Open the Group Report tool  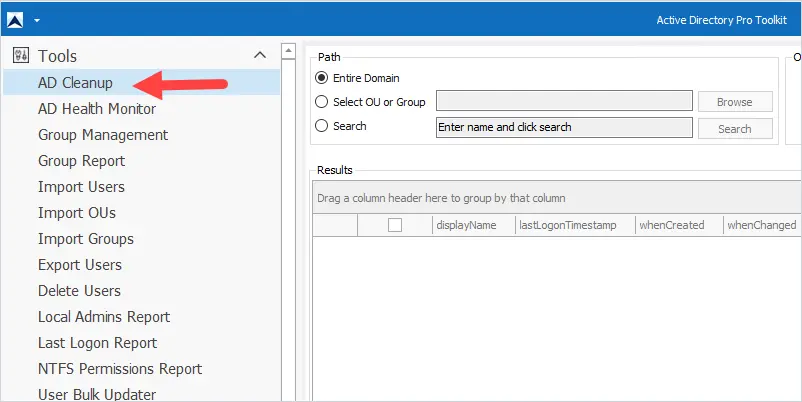tap(81, 161)
